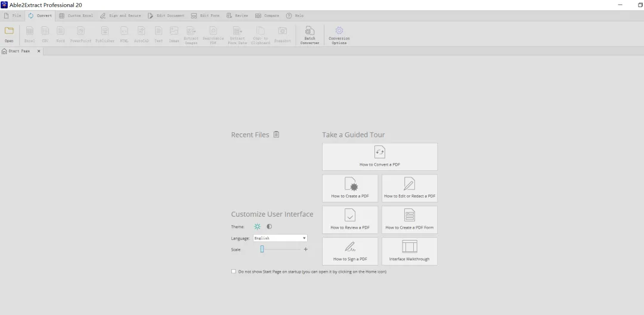Open the Help tab

pos(295,15)
